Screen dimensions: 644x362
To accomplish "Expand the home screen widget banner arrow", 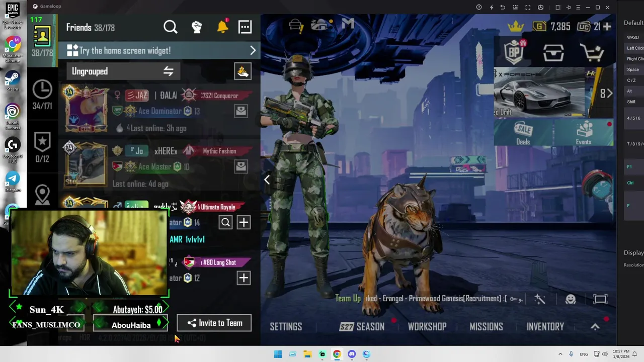I will coord(253,50).
